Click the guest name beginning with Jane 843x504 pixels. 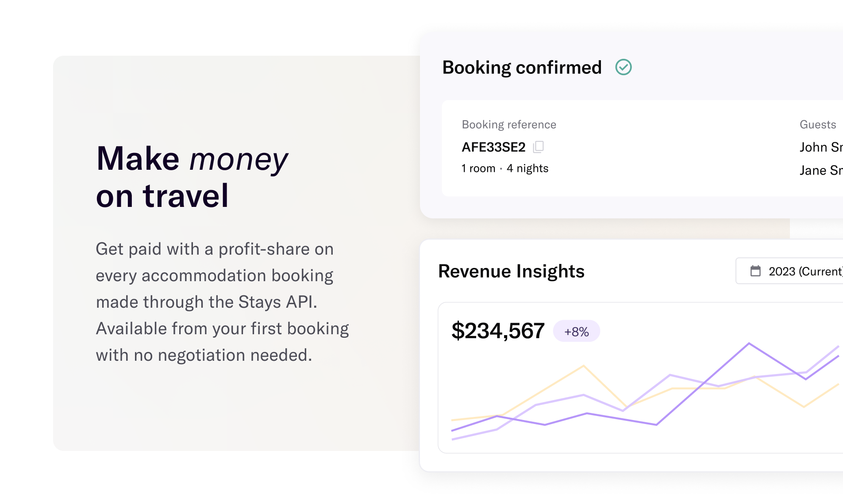click(821, 170)
